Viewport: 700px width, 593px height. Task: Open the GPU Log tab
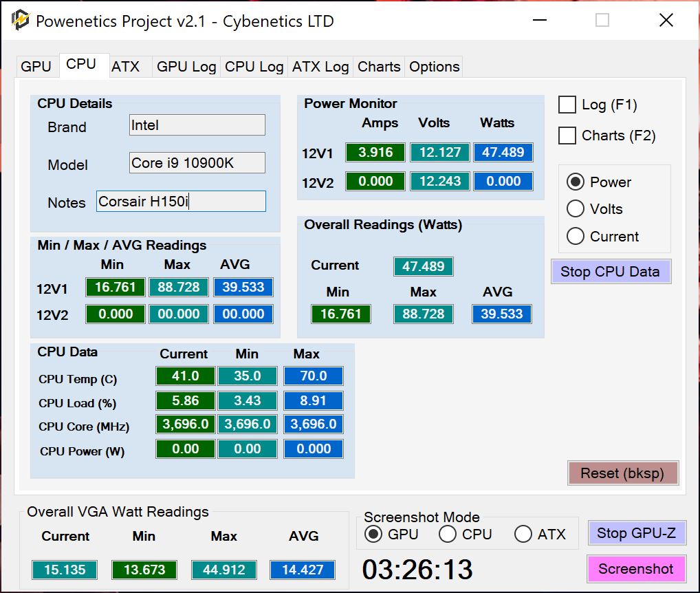[186, 67]
